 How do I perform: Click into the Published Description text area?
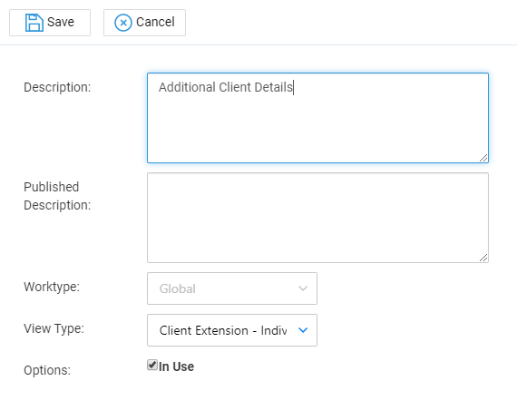click(317, 218)
